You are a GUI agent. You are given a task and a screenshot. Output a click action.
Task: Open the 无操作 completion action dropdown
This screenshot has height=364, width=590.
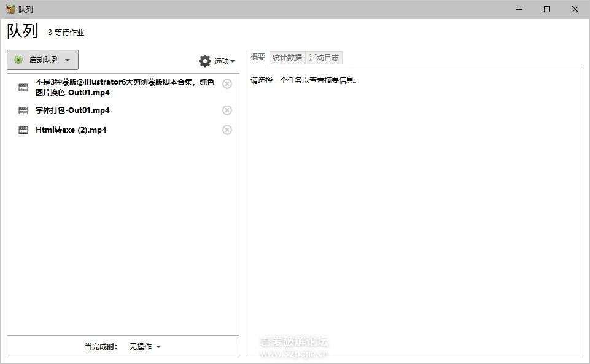tap(144, 346)
